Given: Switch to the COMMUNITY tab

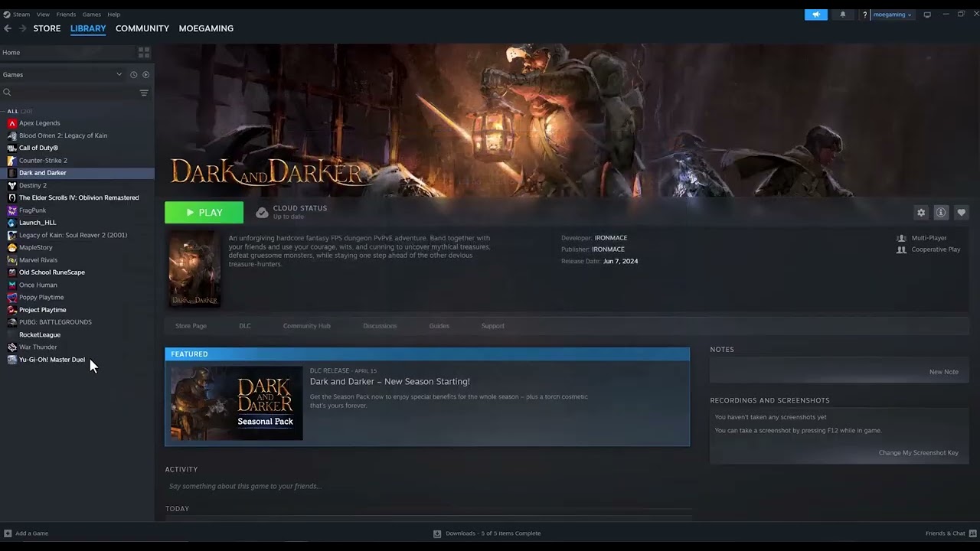Looking at the screenshot, I should point(142,28).
